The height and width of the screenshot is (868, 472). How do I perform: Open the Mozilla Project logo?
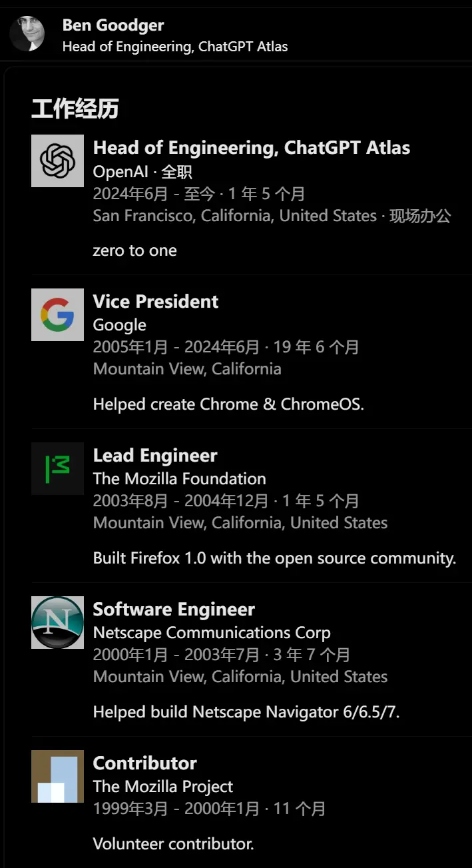tap(57, 776)
